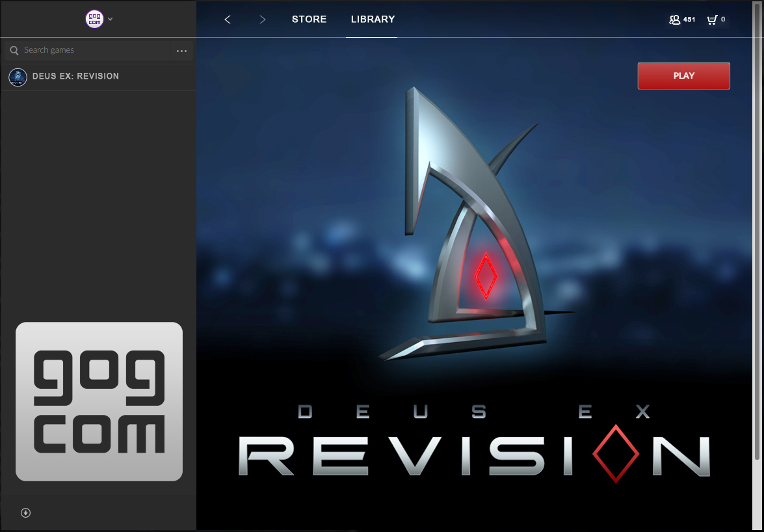Switch to the STORE tab
764x532 pixels.
[x=309, y=20]
